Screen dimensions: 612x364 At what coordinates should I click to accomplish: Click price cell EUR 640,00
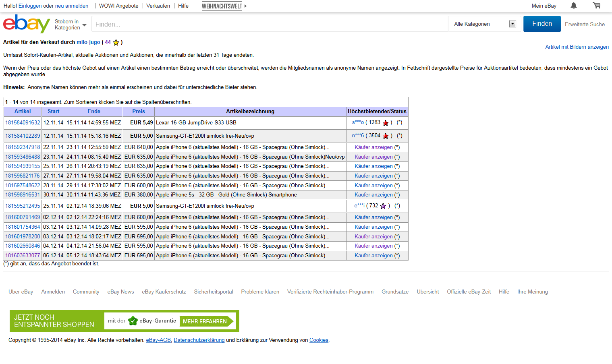coord(139,147)
